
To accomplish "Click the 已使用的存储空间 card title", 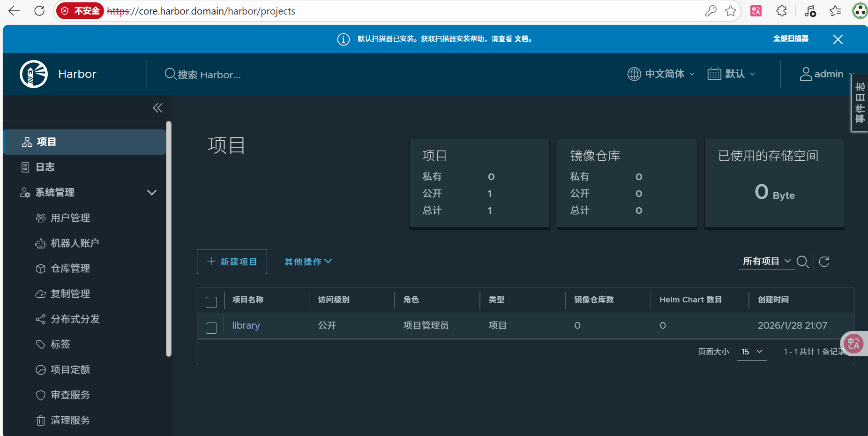I will (768, 156).
